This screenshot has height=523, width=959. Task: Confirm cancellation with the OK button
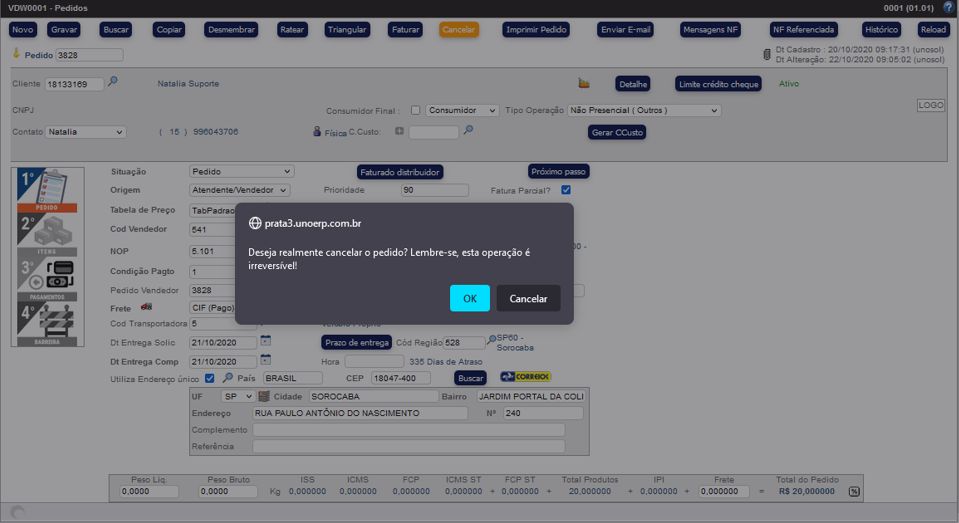tap(469, 298)
